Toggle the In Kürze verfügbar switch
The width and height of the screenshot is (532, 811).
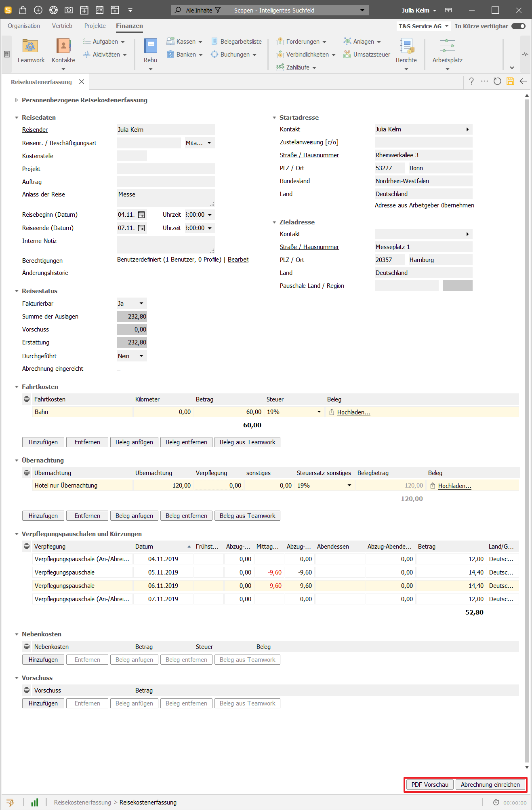tap(518, 26)
